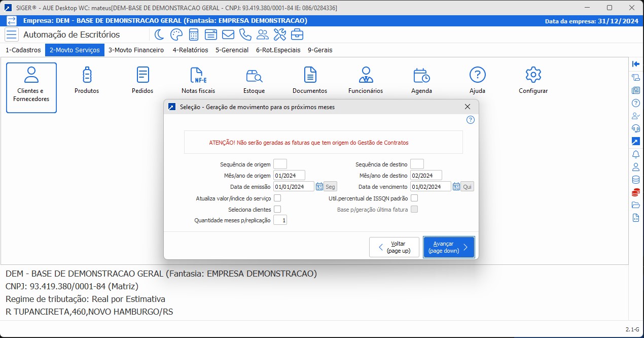Open the 3-Movto Financeiro menu
This screenshot has height=338, width=644.
136,50
